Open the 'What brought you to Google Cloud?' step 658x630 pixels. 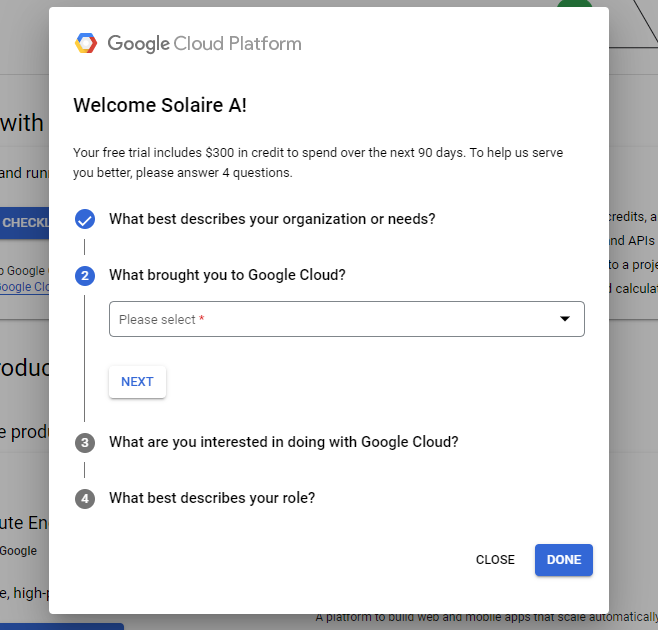coord(227,275)
